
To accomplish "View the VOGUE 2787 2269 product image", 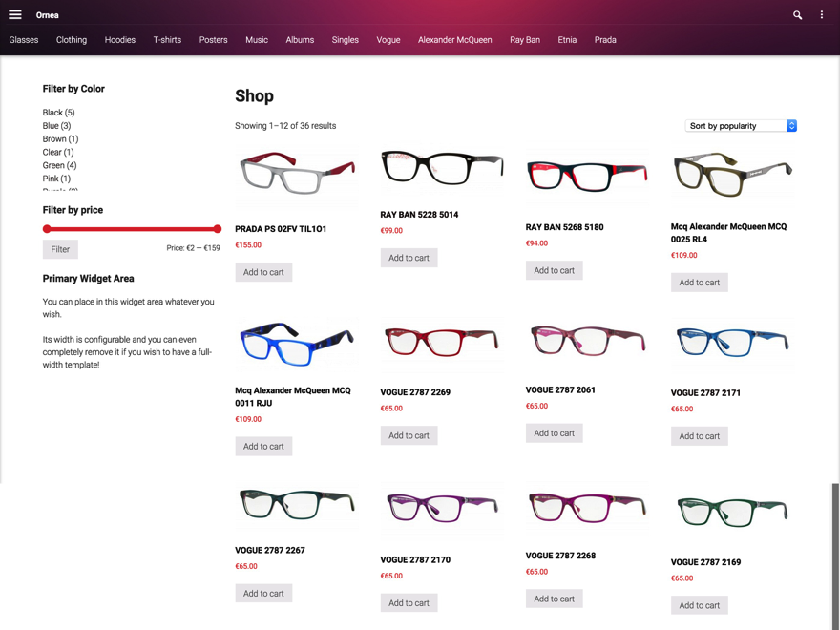I will (x=441, y=342).
